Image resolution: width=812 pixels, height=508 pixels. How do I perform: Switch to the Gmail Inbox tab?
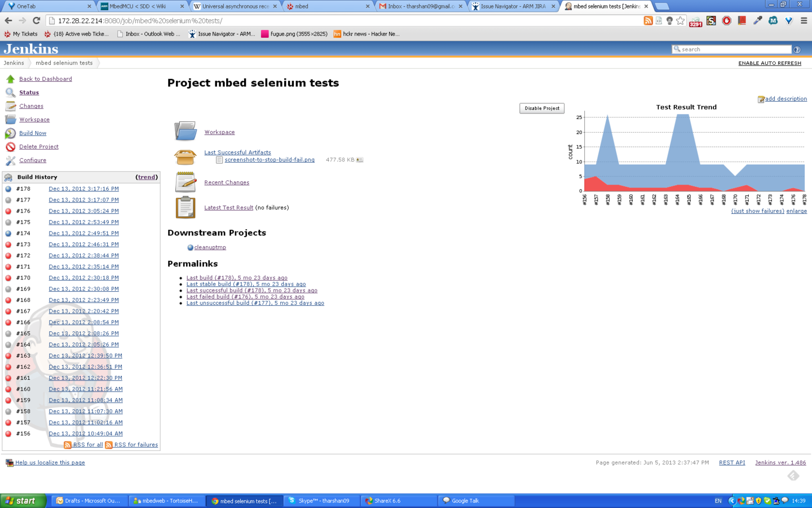coord(420,6)
